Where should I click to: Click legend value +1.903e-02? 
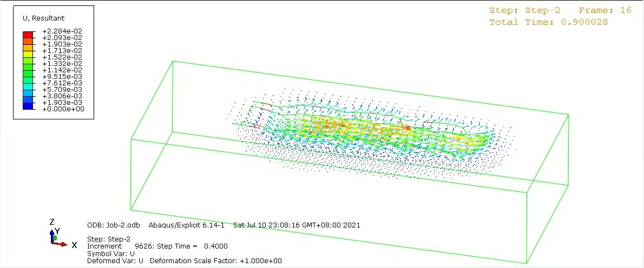click(x=63, y=44)
